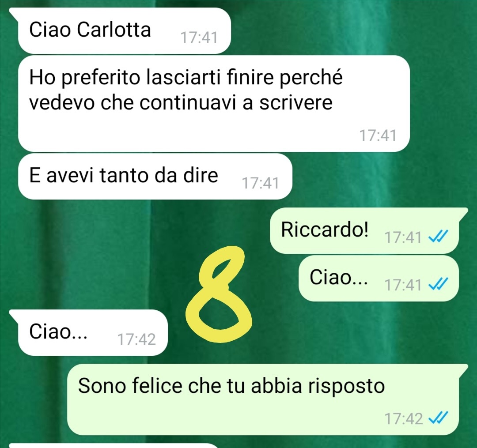Select the sent "Ciao..." bubble at 17:41
477x448 pixels.
379,278
